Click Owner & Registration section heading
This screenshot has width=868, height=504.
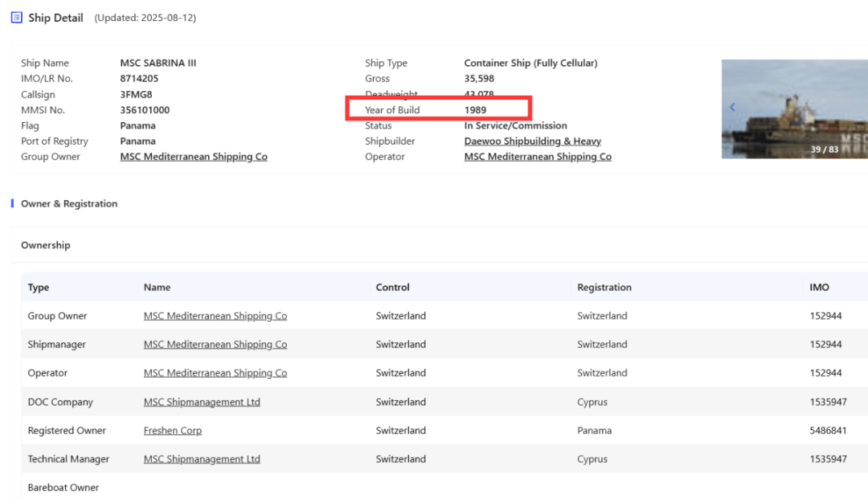click(x=69, y=204)
